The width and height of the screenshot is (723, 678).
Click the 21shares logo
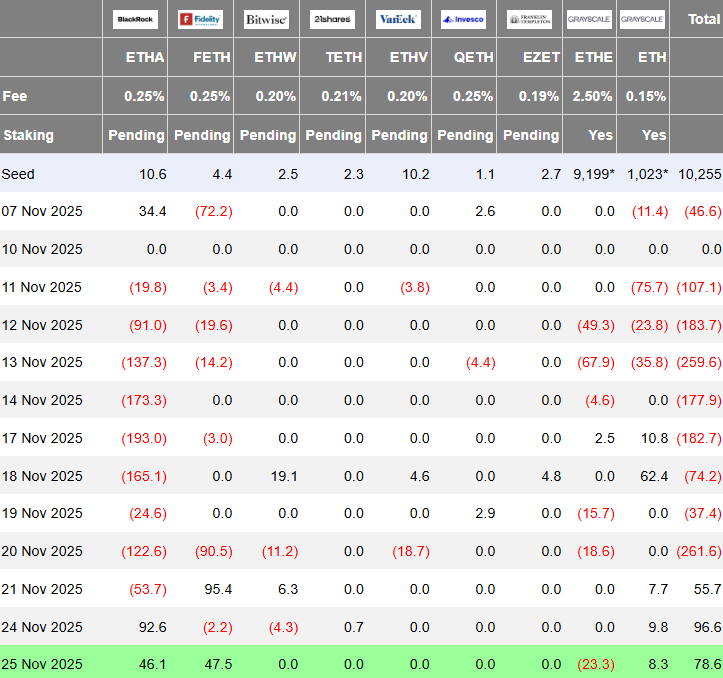tap(332, 19)
